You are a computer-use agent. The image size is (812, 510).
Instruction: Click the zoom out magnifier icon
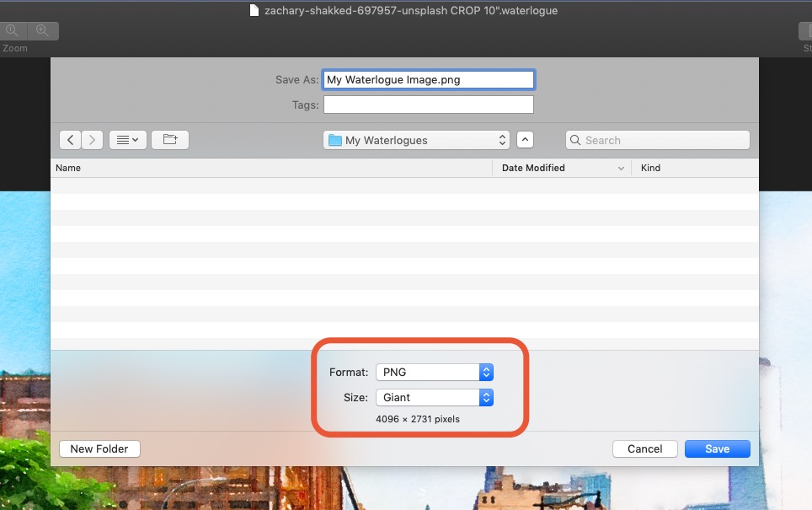[12, 31]
